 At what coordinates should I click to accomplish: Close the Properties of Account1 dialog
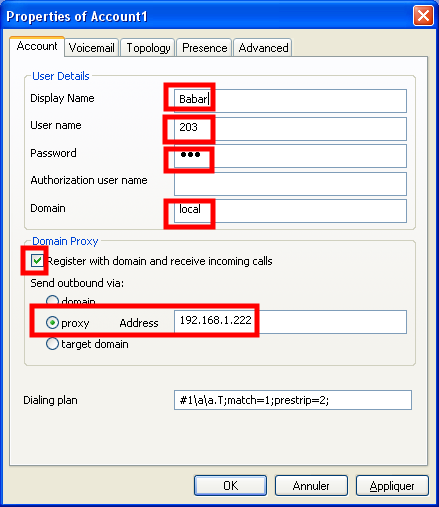click(423, 15)
